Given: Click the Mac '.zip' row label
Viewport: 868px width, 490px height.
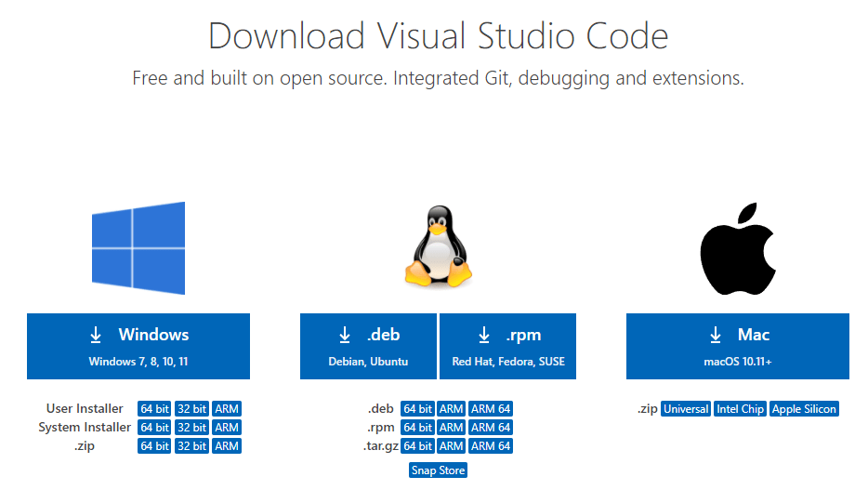Looking at the screenshot, I should coord(647,408).
